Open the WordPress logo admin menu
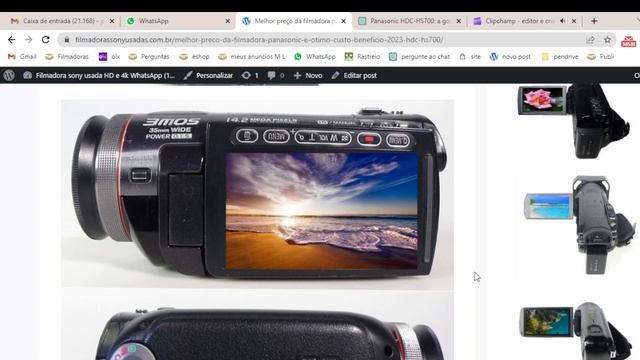The width and height of the screenshot is (640, 360). click(x=9, y=75)
